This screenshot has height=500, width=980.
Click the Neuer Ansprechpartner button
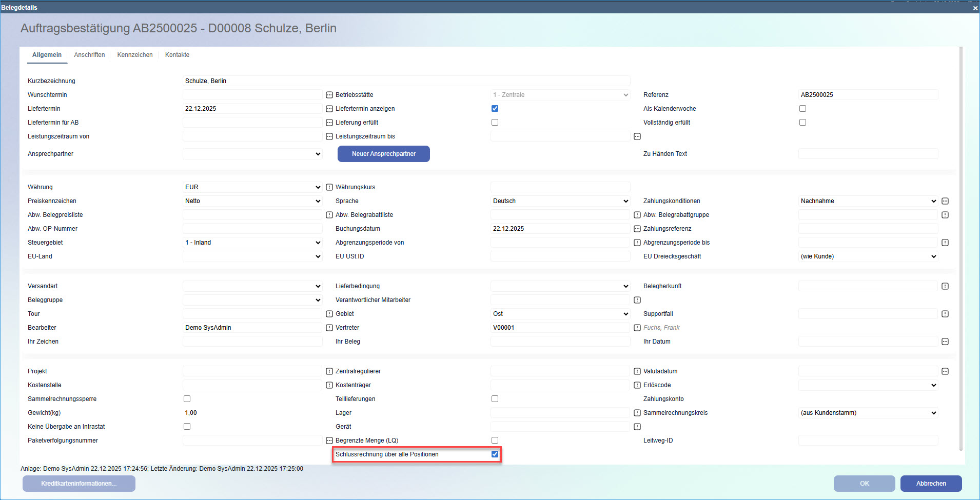tap(383, 154)
